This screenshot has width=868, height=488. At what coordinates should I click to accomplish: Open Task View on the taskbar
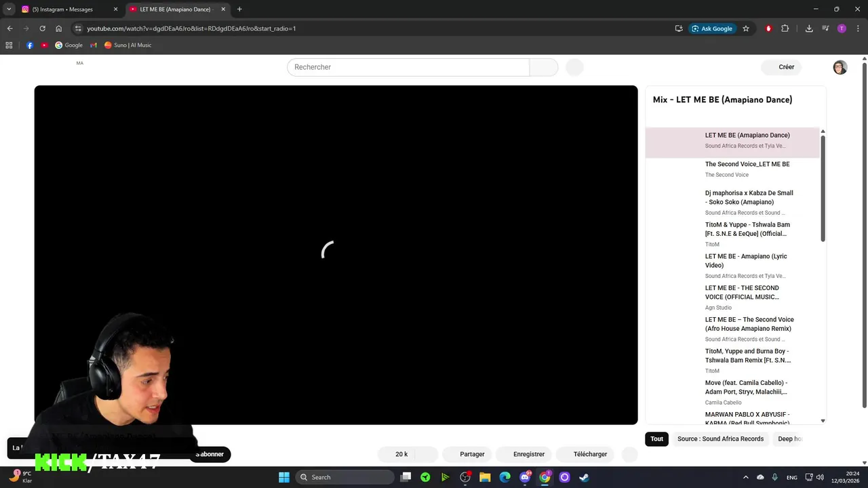(406, 477)
